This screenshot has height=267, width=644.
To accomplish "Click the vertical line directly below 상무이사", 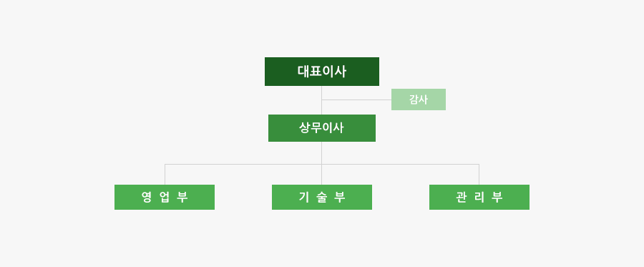I will [x=321, y=152].
